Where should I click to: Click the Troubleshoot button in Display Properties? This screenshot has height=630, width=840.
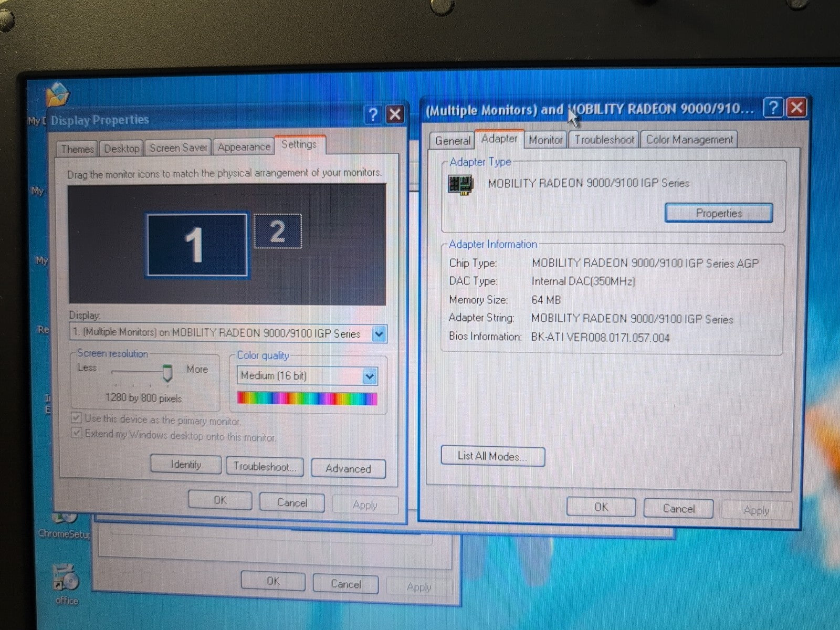point(265,467)
